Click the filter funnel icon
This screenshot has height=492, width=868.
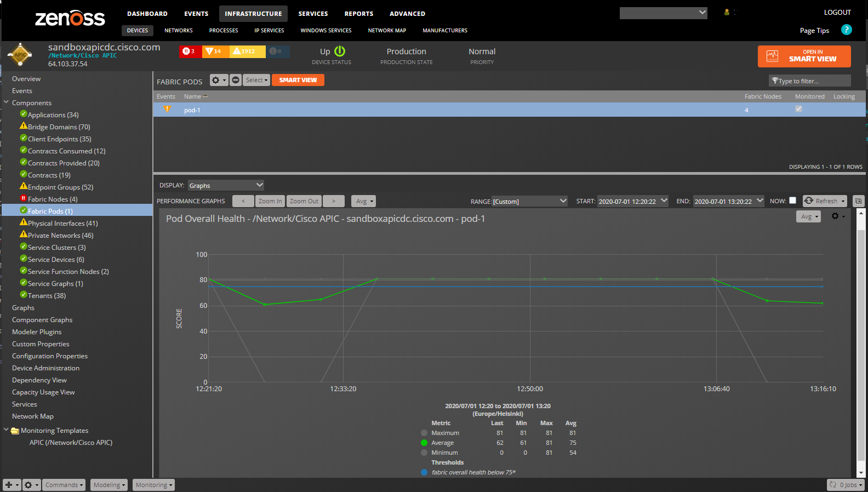pyautogui.click(x=775, y=81)
